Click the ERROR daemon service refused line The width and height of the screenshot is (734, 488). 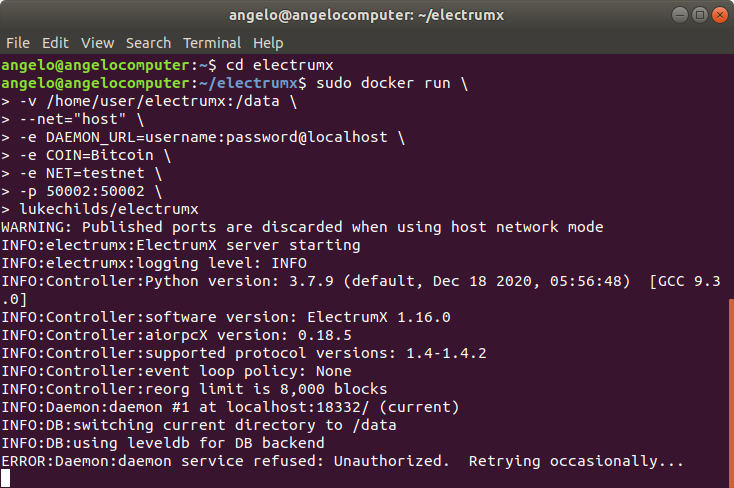pos(342,461)
